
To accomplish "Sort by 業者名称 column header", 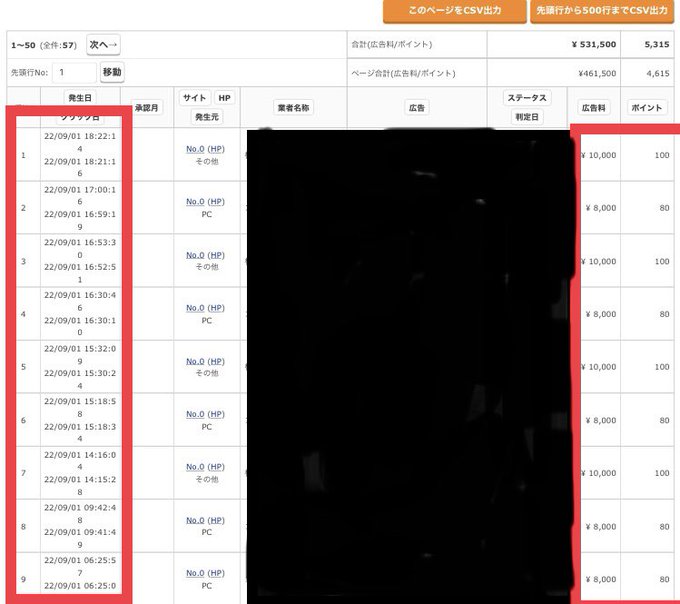I will pyautogui.click(x=294, y=108).
